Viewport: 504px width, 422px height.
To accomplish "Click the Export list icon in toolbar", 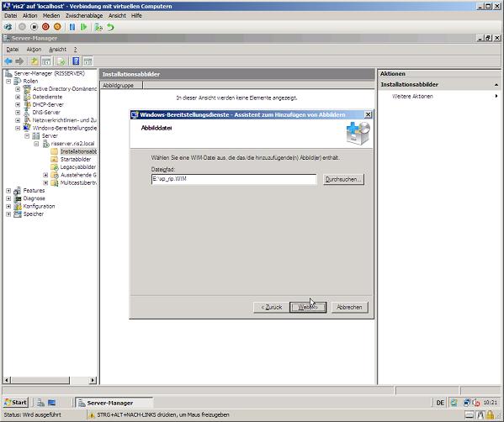I will [x=61, y=61].
